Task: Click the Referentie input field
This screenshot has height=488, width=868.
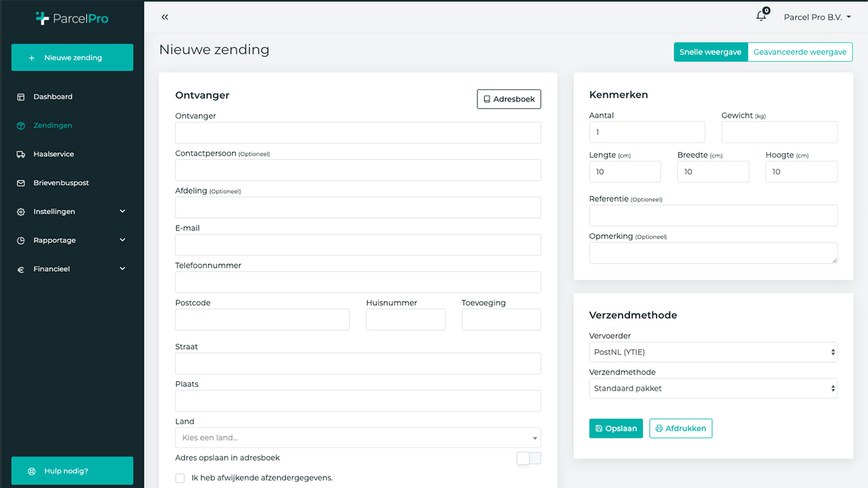Action: [713, 216]
